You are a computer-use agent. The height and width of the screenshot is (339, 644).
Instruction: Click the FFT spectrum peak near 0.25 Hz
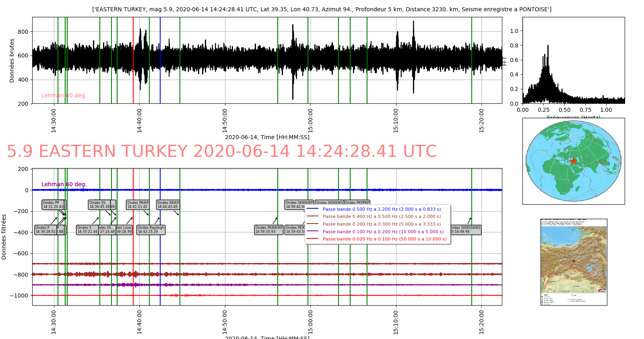coord(548,46)
